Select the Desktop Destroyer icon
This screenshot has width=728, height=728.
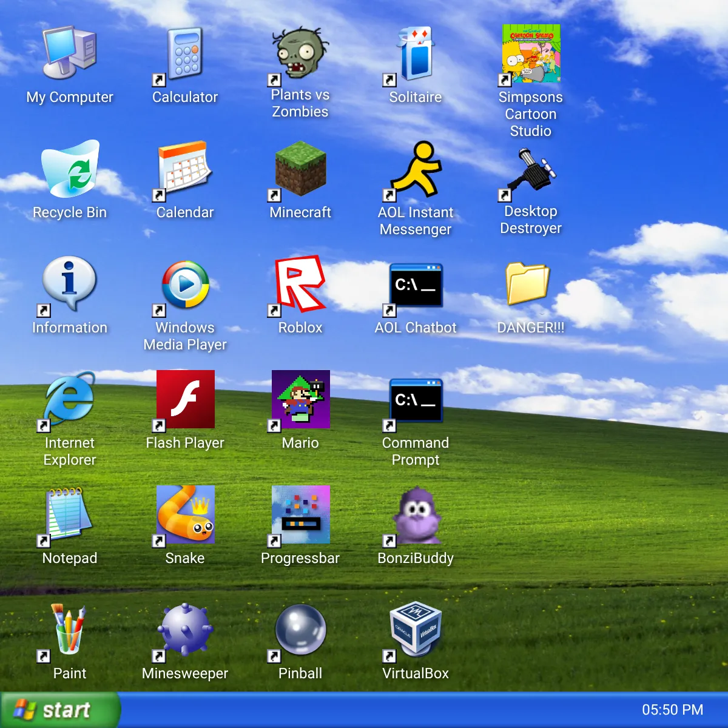tap(531, 170)
